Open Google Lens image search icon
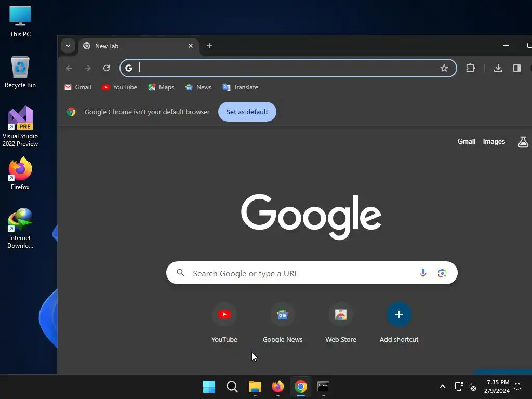This screenshot has height=399, width=532. coord(442,273)
